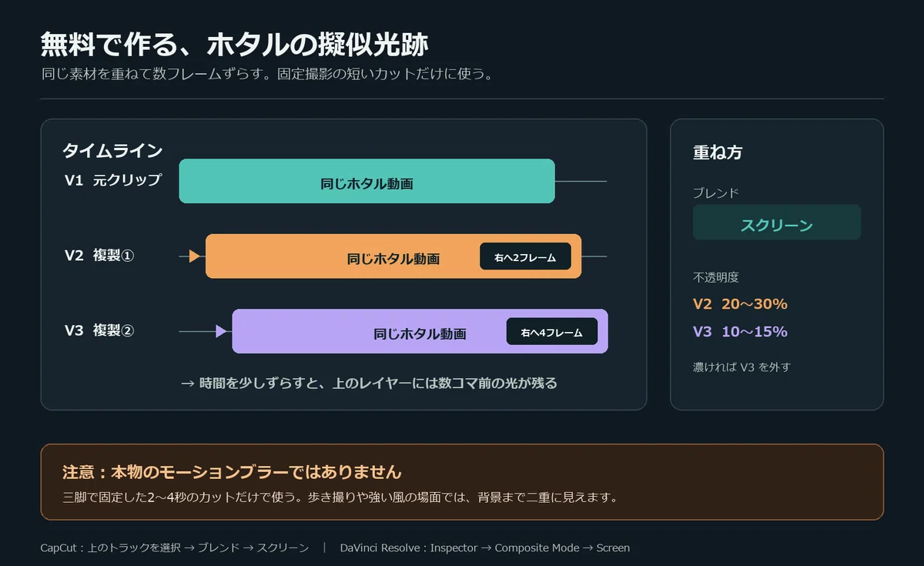924x566 pixels.
Task: Click the DaVinci Resolve instruction in footer
Action: click(x=485, y=548)
